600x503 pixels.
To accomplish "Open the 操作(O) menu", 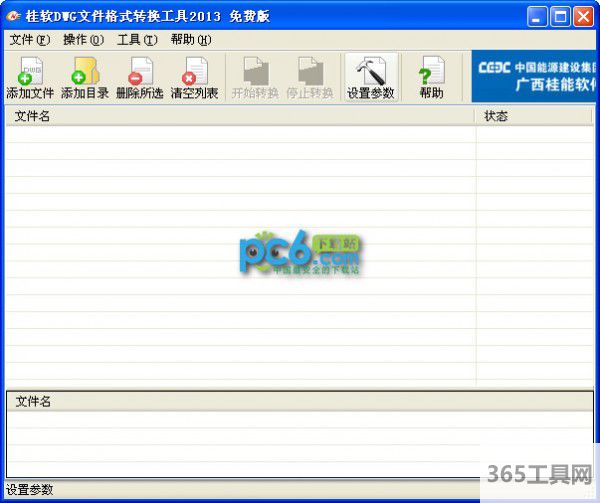I will 83,40.
